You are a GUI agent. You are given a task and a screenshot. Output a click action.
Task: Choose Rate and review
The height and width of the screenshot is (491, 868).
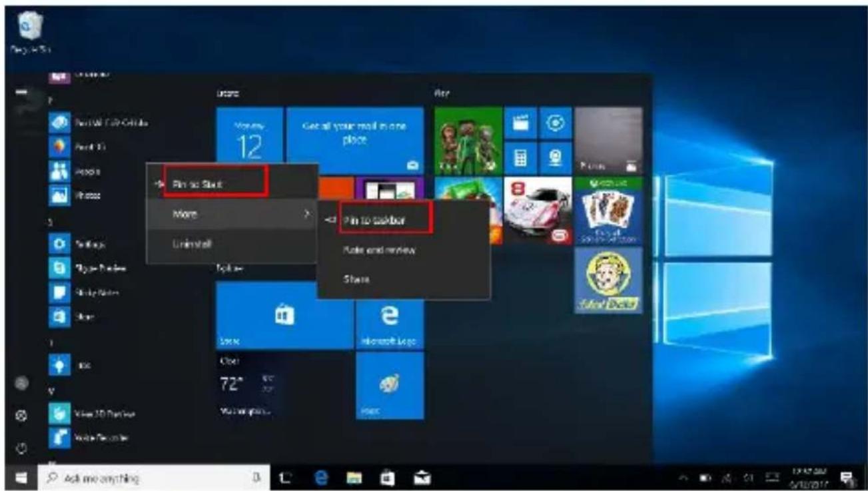[x=404, y=250]
